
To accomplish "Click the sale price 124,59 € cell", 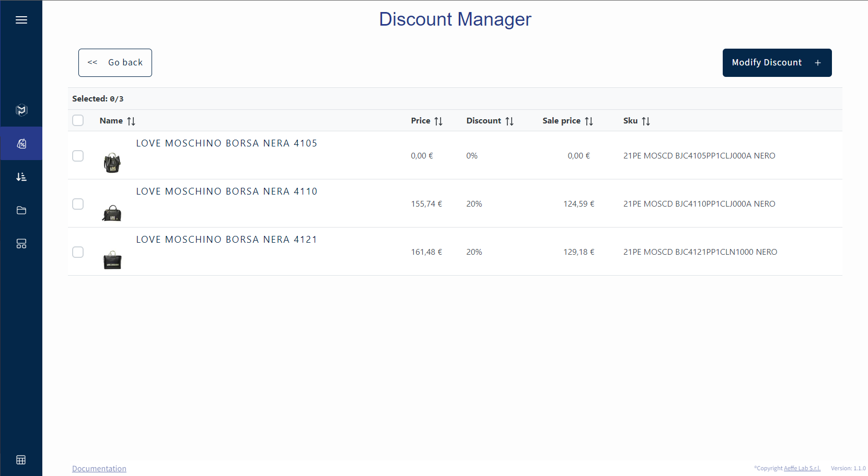I will 579,204.
